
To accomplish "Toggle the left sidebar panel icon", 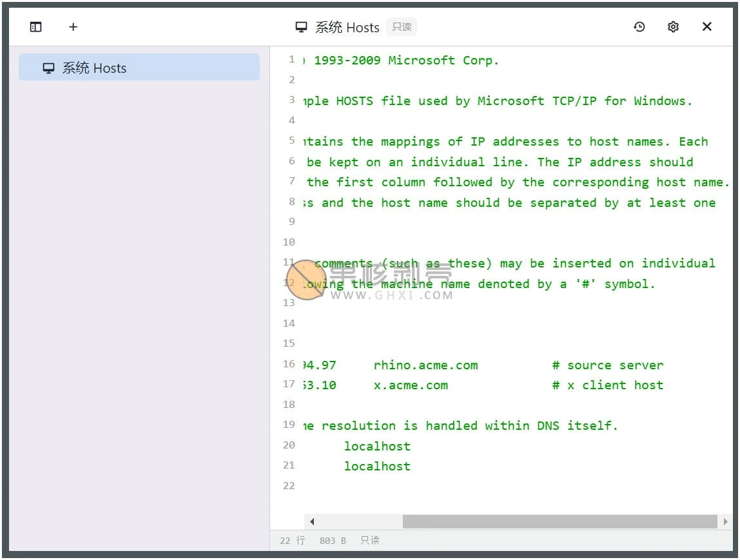I will tap(36, 27).
